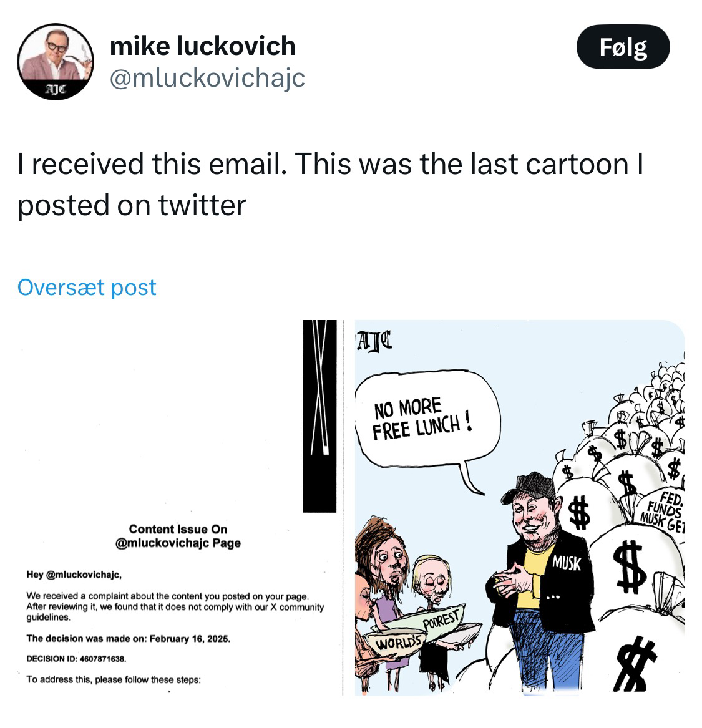Open Mike Luckovich's profile avatar
This screenshot has height=728, width=702.
coord(56,61)
